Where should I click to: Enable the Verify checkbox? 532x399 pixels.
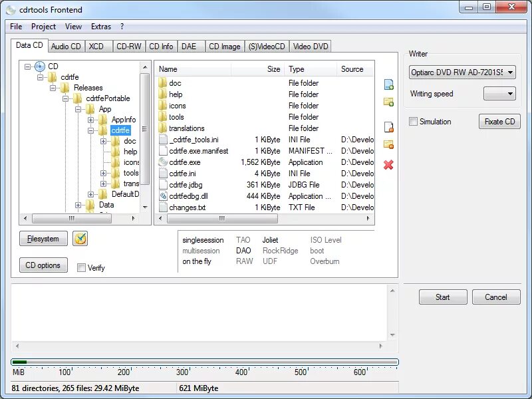81,268
